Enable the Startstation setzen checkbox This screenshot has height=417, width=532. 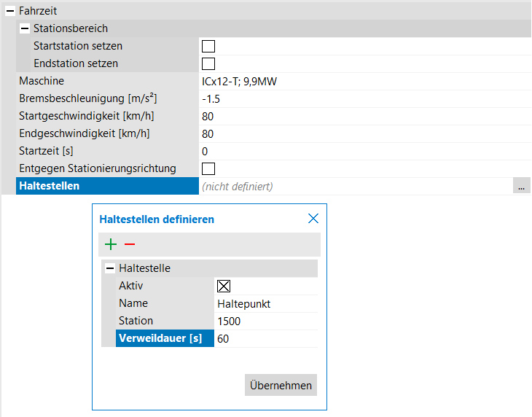pos(208,46)
